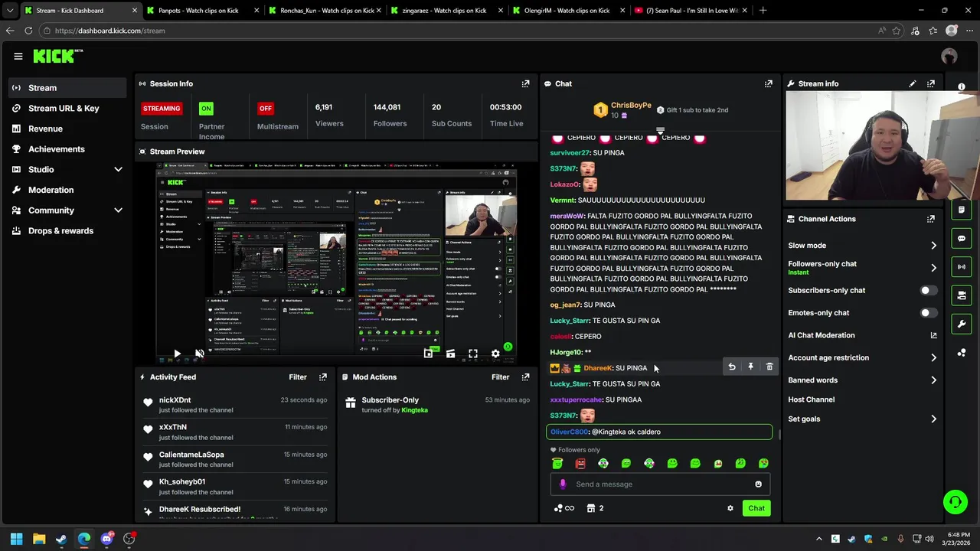Filter the Mod Actions list
The height and width of the screenshot is (551, 980).
500,377
